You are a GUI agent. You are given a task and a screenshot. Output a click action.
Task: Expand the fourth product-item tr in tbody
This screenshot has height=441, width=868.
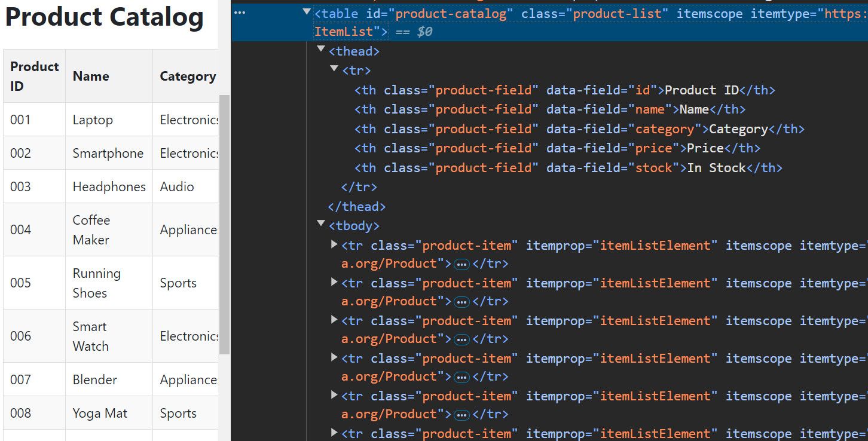click(x=335, y=357)
